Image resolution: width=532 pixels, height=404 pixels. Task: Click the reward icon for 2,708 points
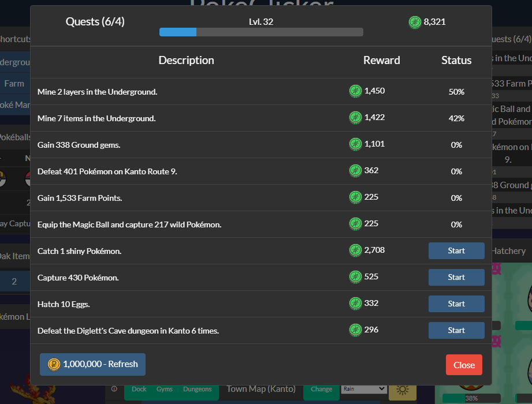(355, 250)
